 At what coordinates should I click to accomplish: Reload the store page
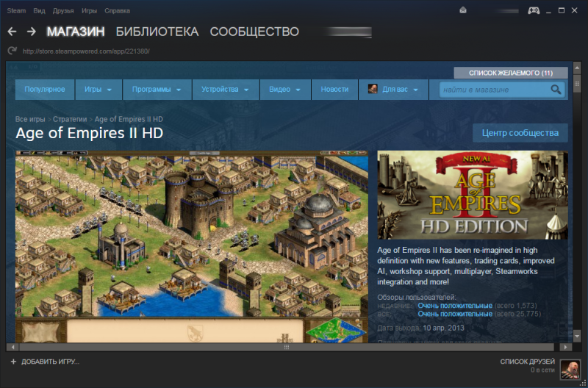point(12,51)
